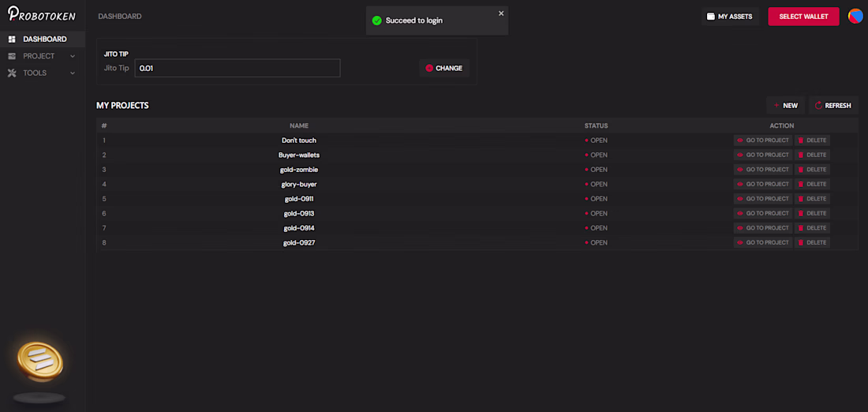This screenshot has width=868, height=412.
Task: Click the Probotoken logo
Action: (42, 13)
